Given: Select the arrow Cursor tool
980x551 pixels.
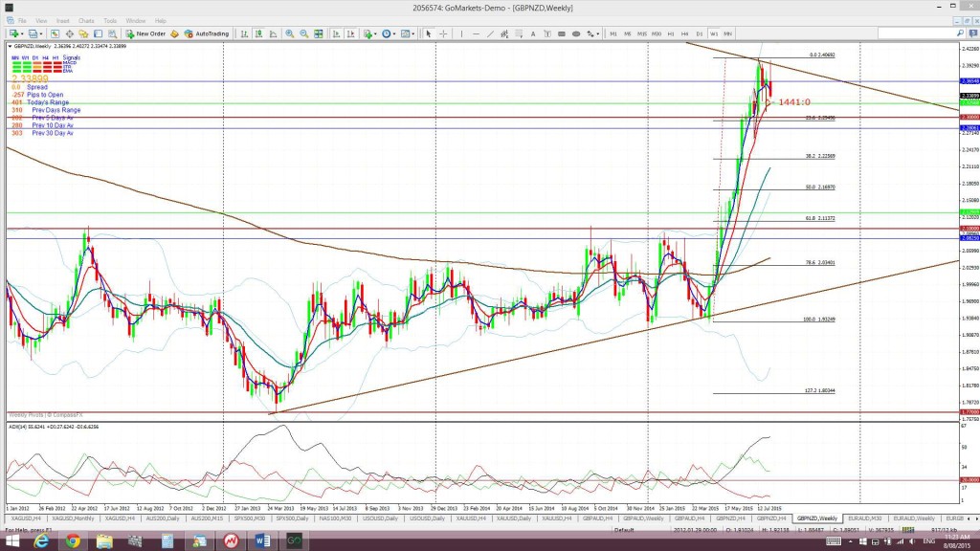Looking at the screenshot, I should tap(429, 33).
